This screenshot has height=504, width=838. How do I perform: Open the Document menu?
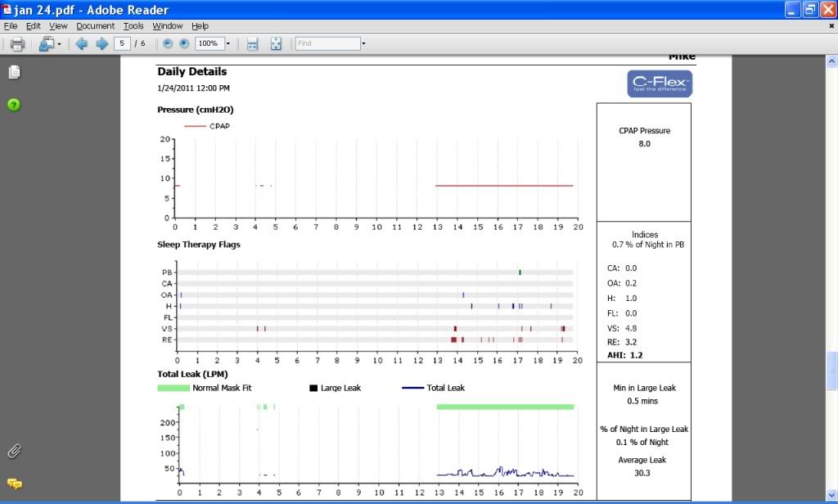click(x=95, y=26)
